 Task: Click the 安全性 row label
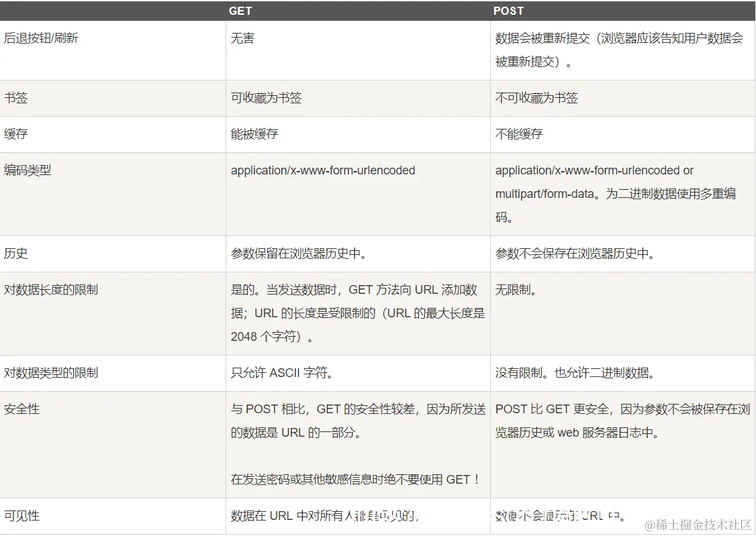click(22, 409)
